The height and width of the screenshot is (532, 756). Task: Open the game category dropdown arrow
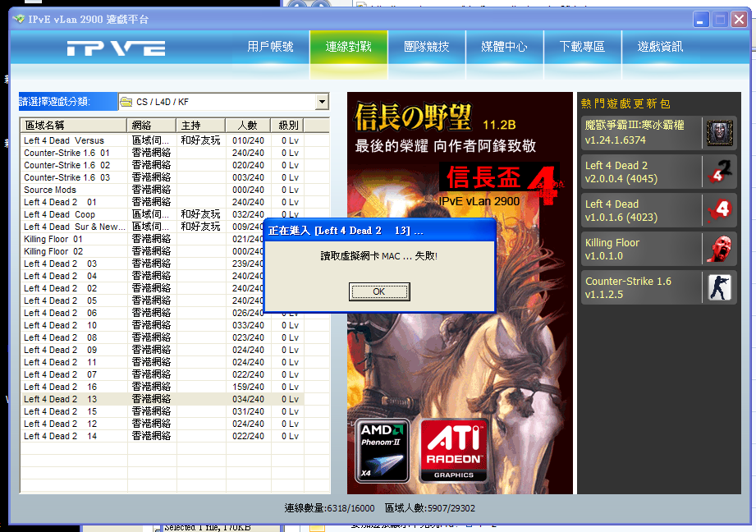click(322, 102)
